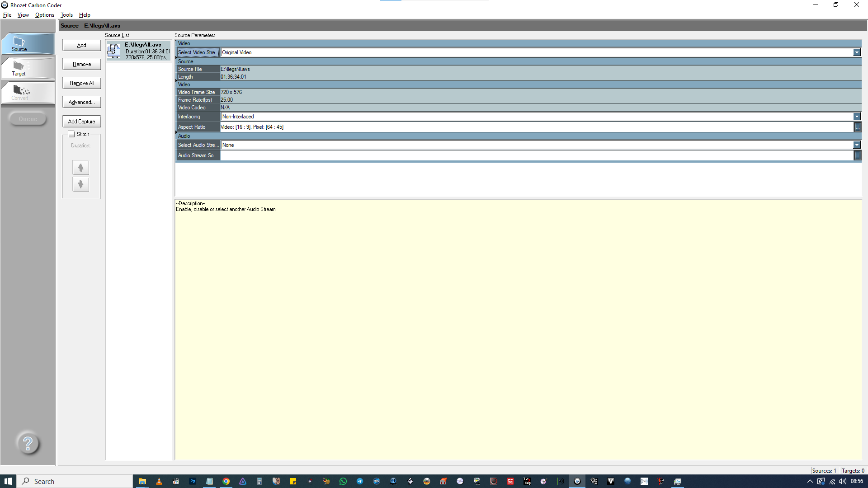Open the Interlacing dropdown arrow
868x488 pixels.
click(857, 117)
